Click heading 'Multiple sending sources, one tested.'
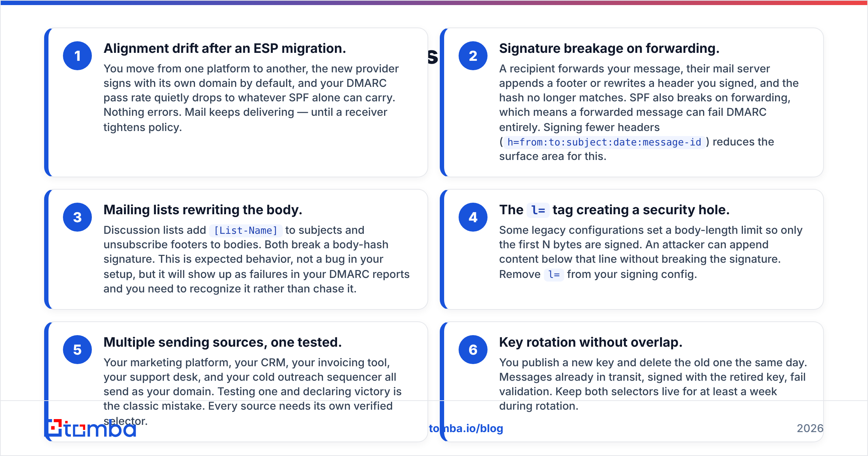Image resolution: width=868 pixels, height=456 pixels. point(222,342)
